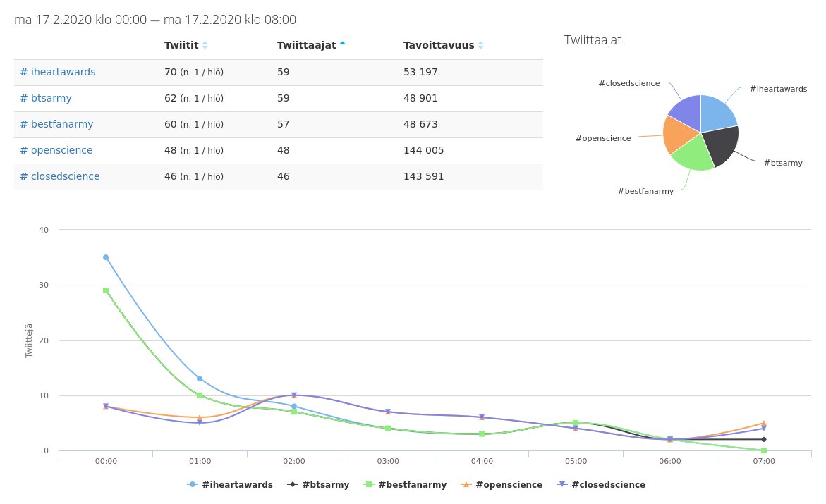The width and height of the screenshot is (826, 504).
Task: Sort table by Twiittaajat column arrow
Action: tap(342, 43)
